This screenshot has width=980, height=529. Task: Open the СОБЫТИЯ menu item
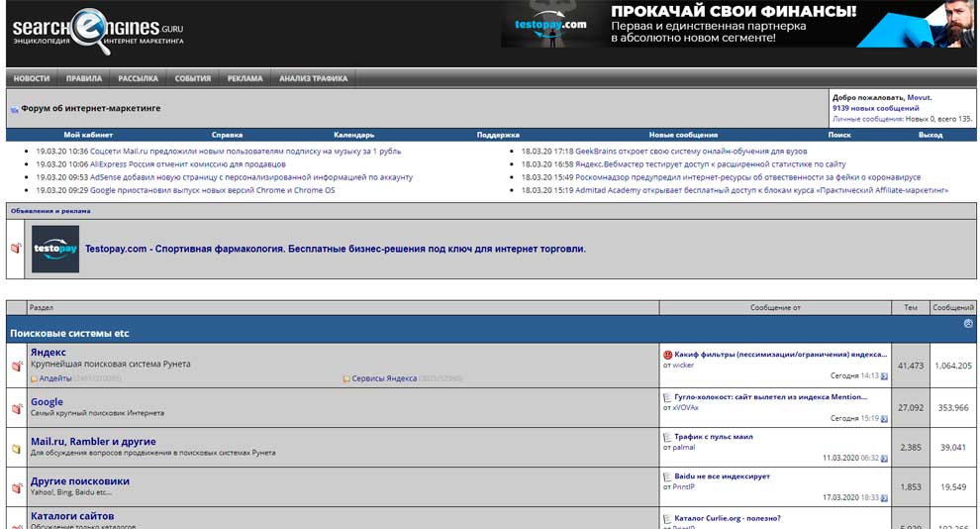192,78
